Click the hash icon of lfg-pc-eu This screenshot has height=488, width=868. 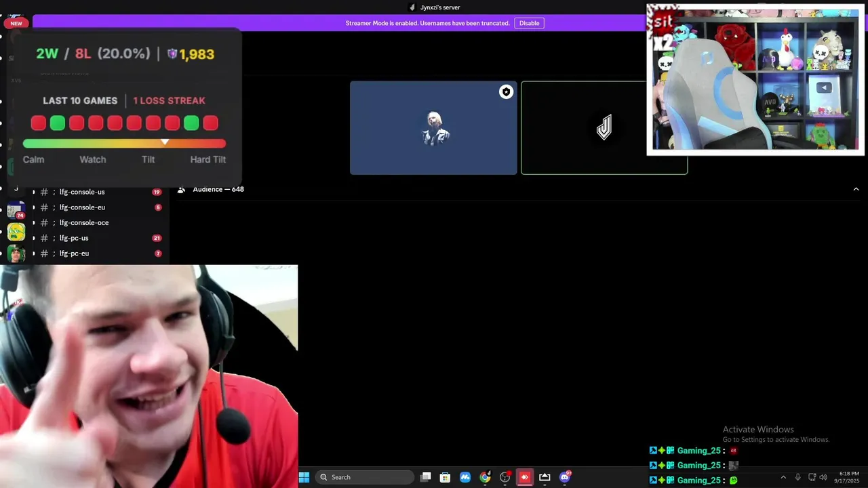pos(43,253)
